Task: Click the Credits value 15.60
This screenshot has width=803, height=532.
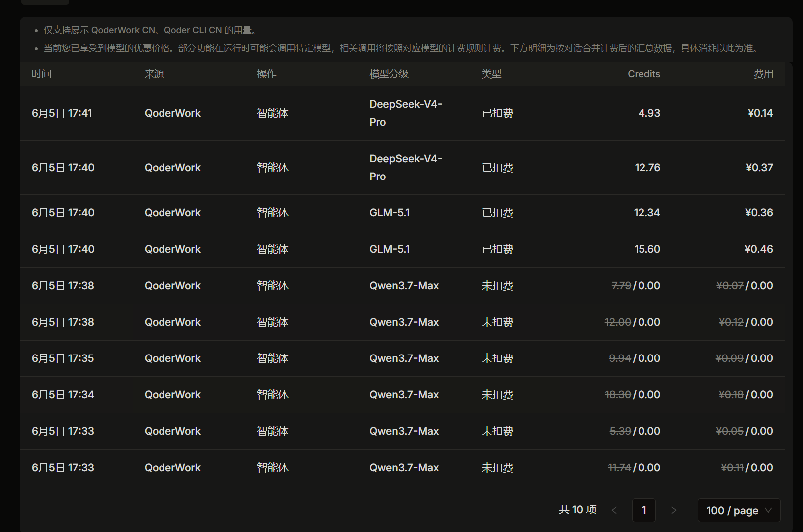Action: click(x=647, y=249)
